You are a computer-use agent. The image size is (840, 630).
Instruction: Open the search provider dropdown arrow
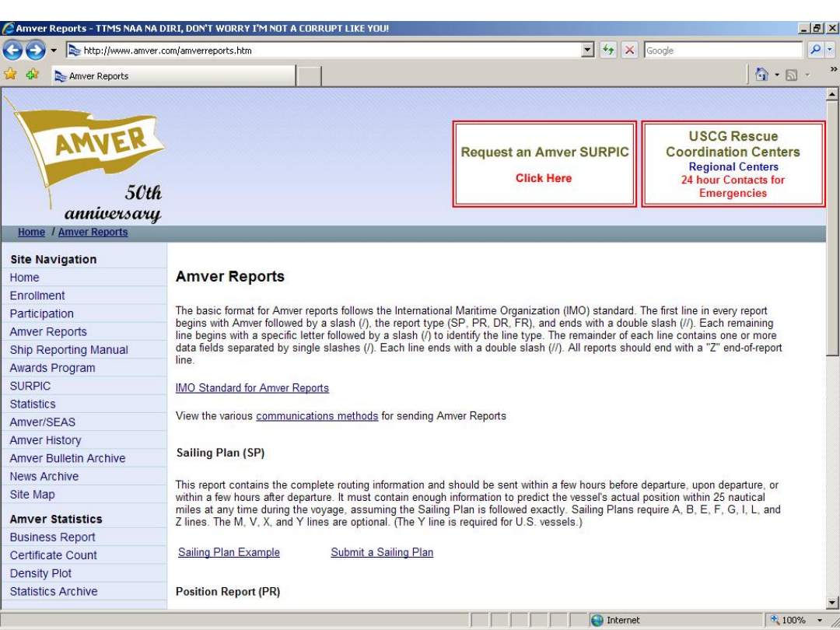[830, 51]
